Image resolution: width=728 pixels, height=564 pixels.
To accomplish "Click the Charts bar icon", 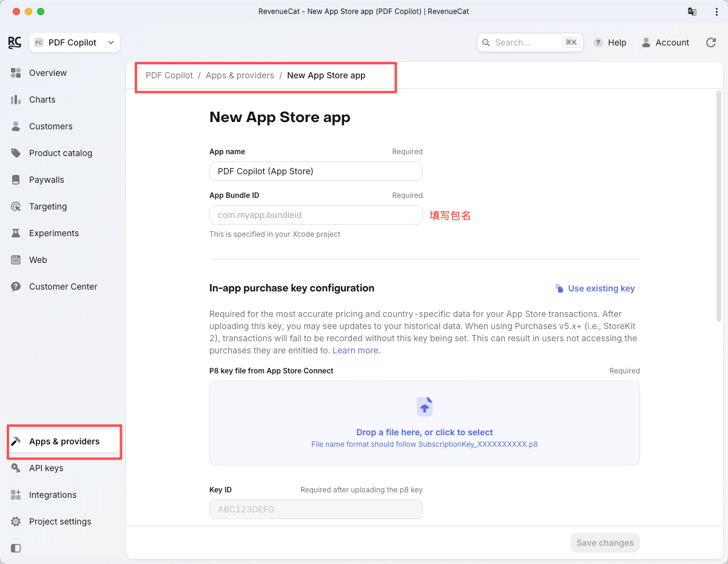I will click(x=16, y=100).
